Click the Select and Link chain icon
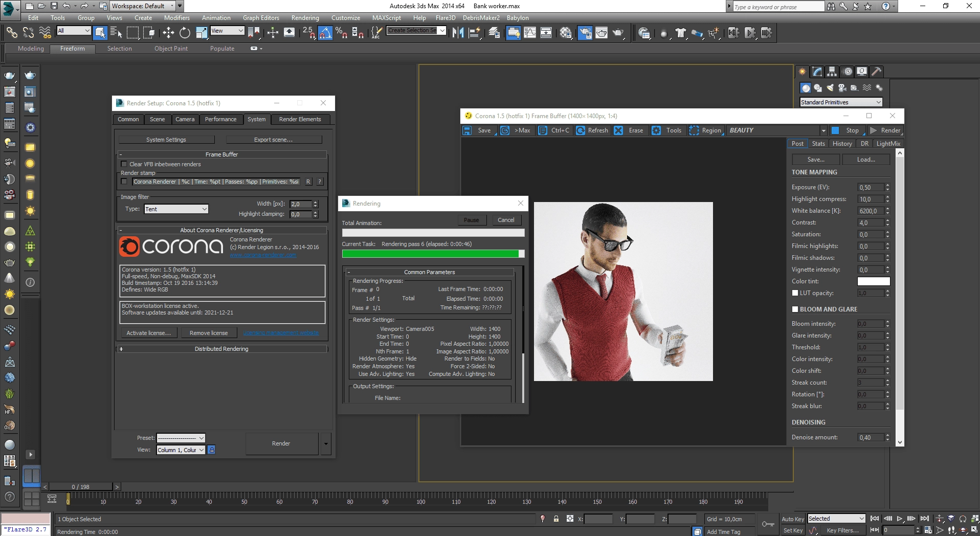 tap(11, 33)
